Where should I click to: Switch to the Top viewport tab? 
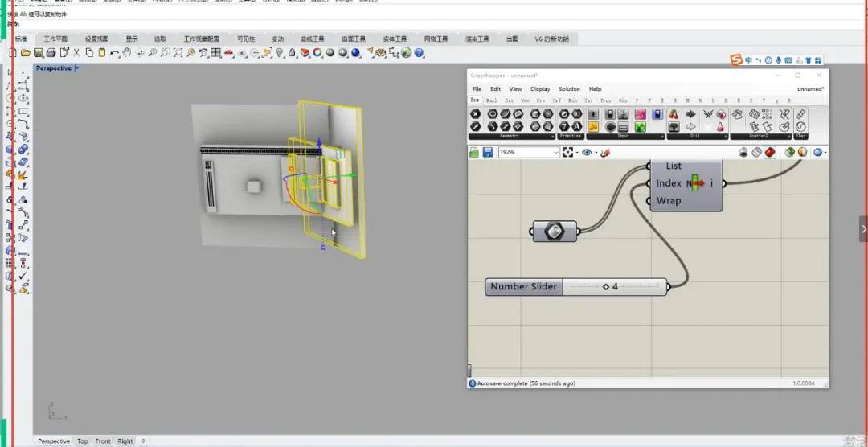(x=83, y=441)
